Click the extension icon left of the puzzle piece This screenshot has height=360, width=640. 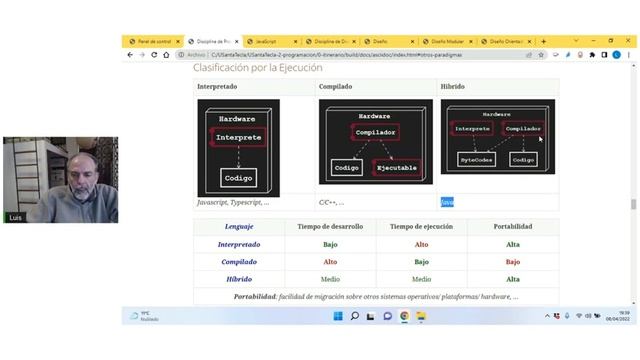pos(580,55)
